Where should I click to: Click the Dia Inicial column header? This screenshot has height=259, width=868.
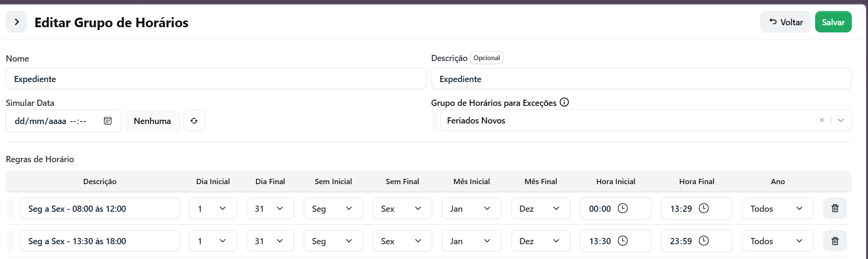[x=213, y=182]
